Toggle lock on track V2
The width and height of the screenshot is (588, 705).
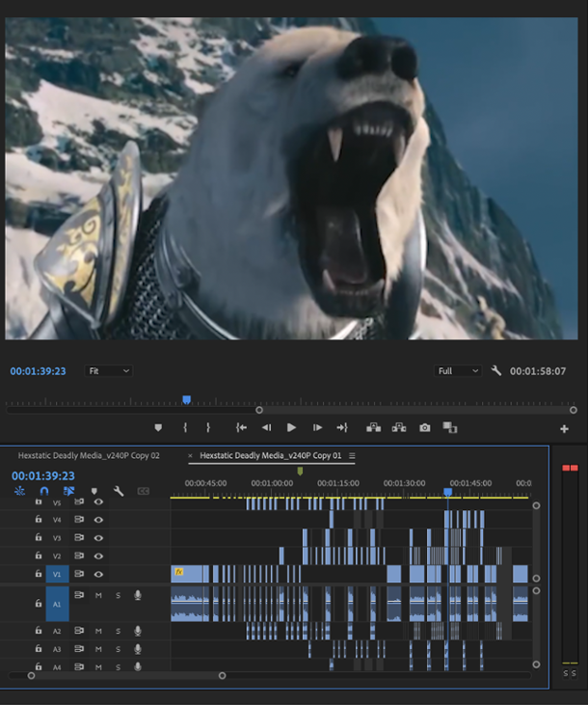(x=39, y=556)
